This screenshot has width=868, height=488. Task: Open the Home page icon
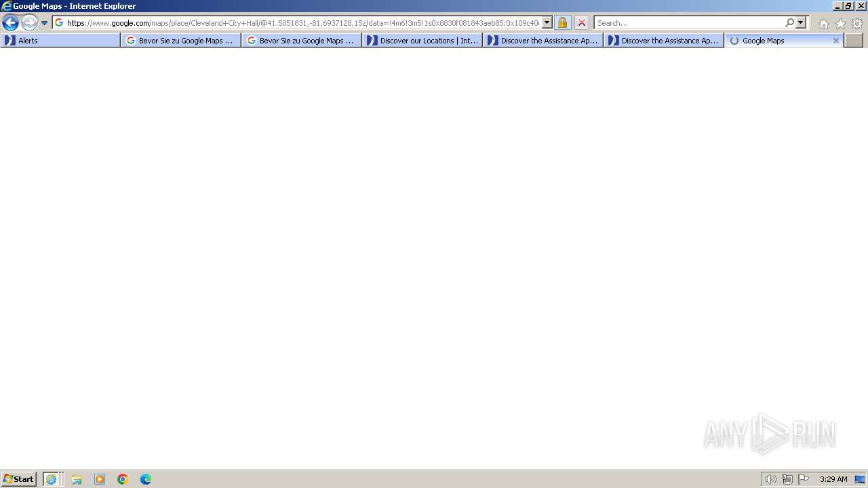(x=823, y=24)
